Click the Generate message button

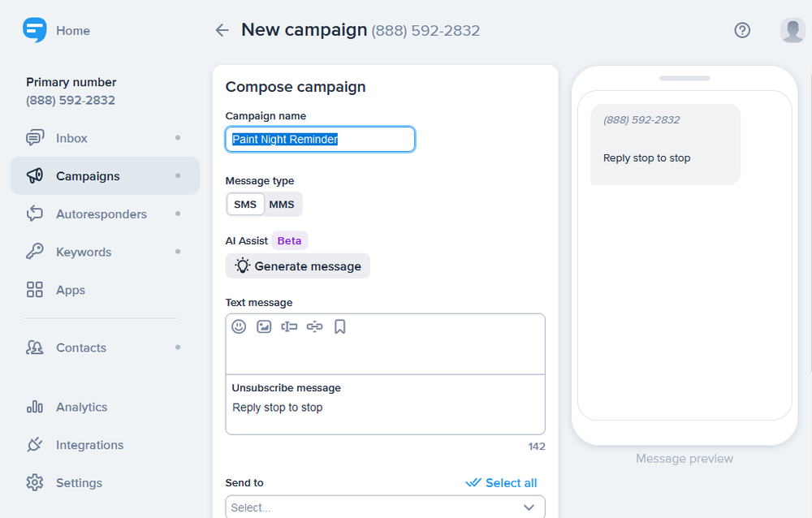[x=297, y=266]
